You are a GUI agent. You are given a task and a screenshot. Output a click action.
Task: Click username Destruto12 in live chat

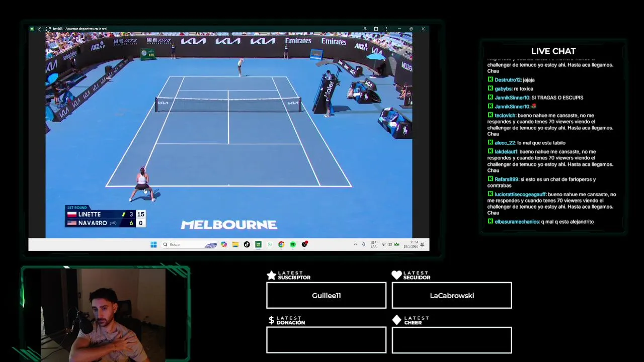tap(508, 80)
